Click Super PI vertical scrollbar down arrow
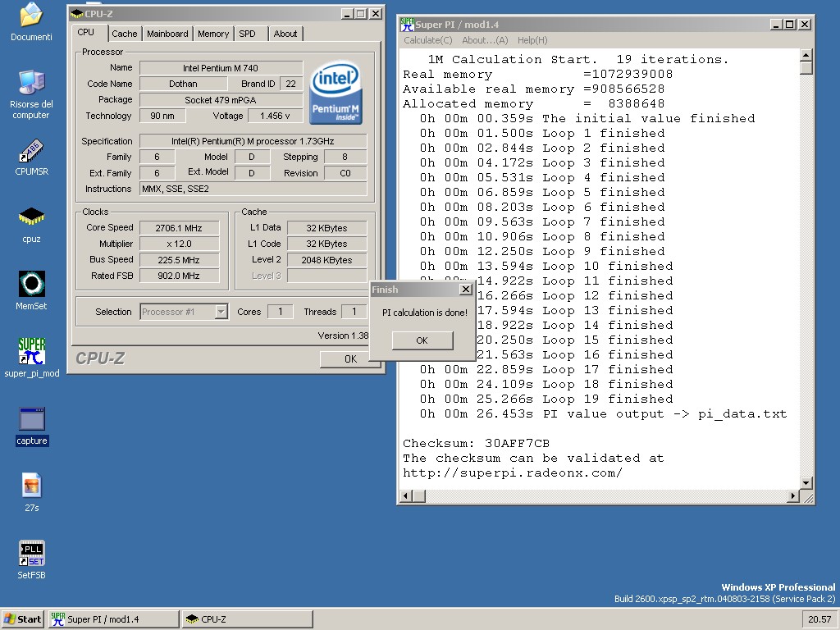 pos(806,482)
